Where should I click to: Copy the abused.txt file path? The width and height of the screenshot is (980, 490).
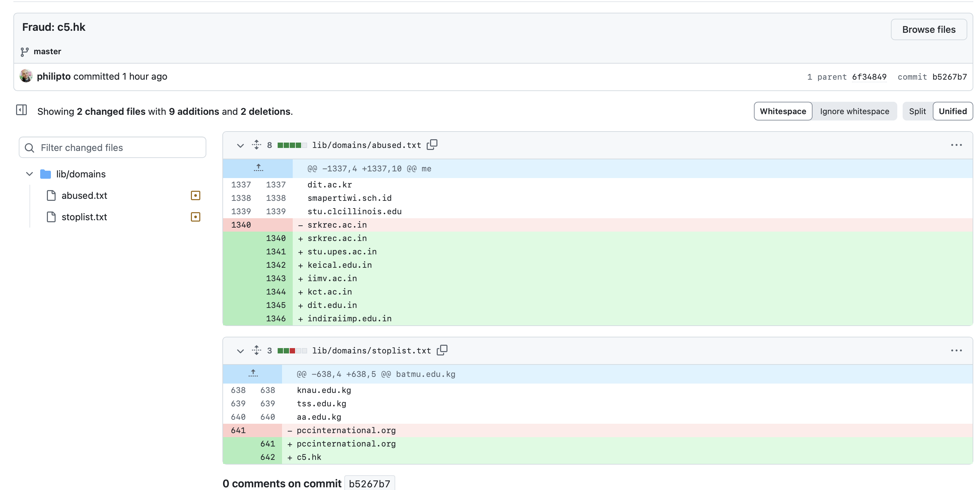(x=432, y=145)
